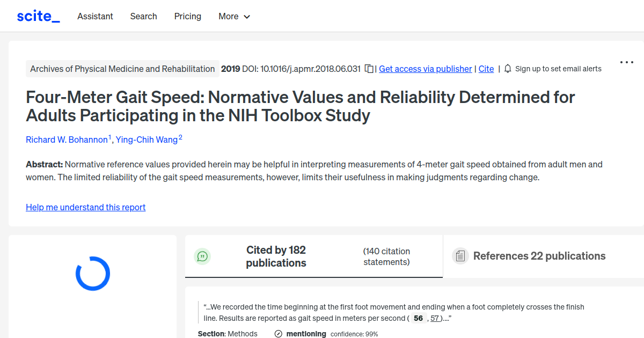
Task: Click the bell icon for email alerts
Action: point(507,69)
